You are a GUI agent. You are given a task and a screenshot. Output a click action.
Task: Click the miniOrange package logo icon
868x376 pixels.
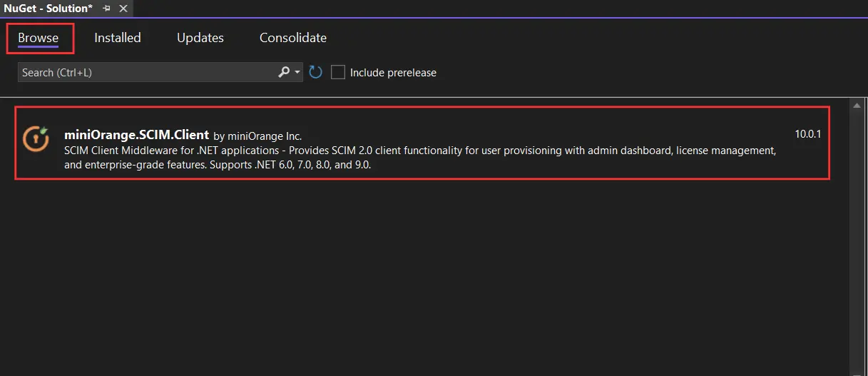pyautogui.click(x=36, y=139)
